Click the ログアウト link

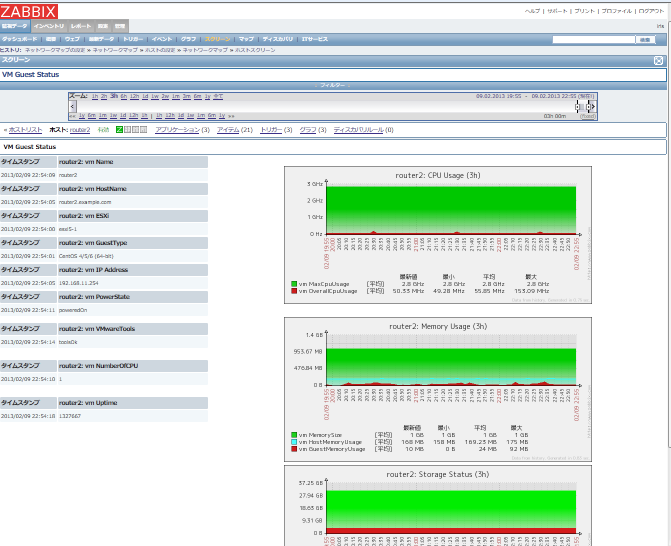pyautogui.click(x=651, y=11)
